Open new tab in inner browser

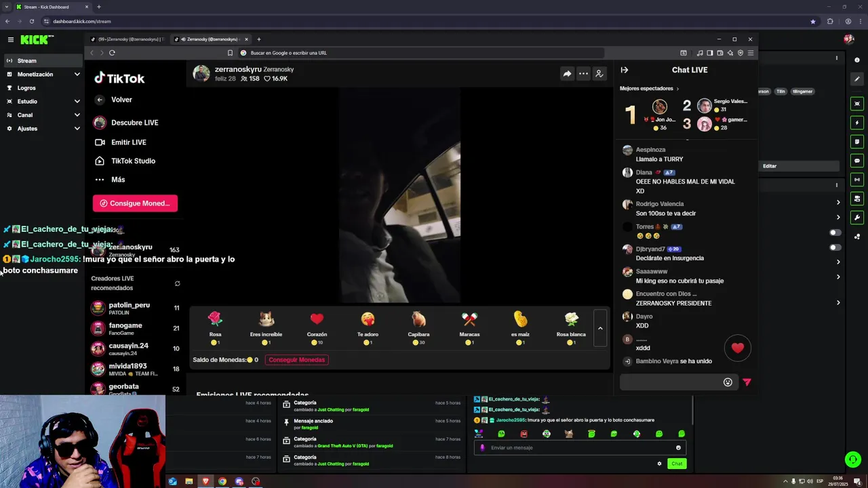[258, 39]
